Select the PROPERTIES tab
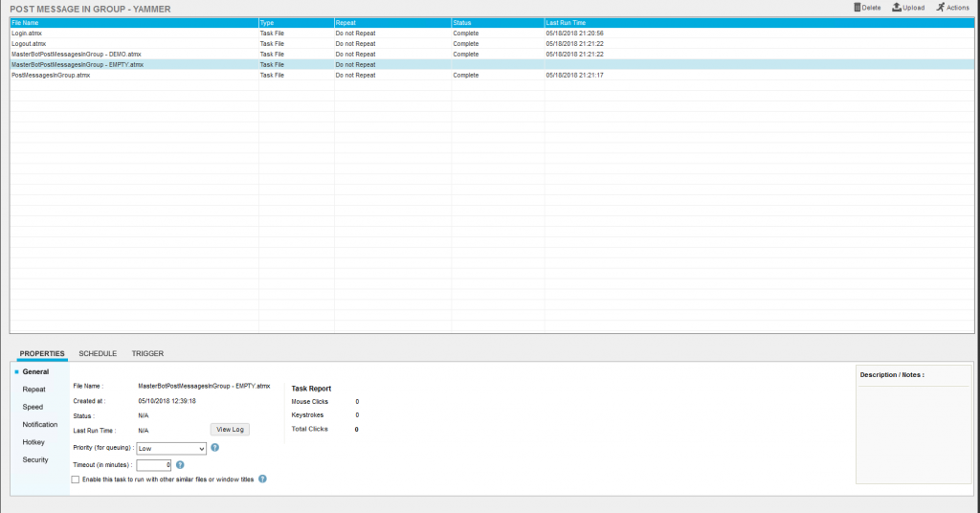 coord(42,353)
